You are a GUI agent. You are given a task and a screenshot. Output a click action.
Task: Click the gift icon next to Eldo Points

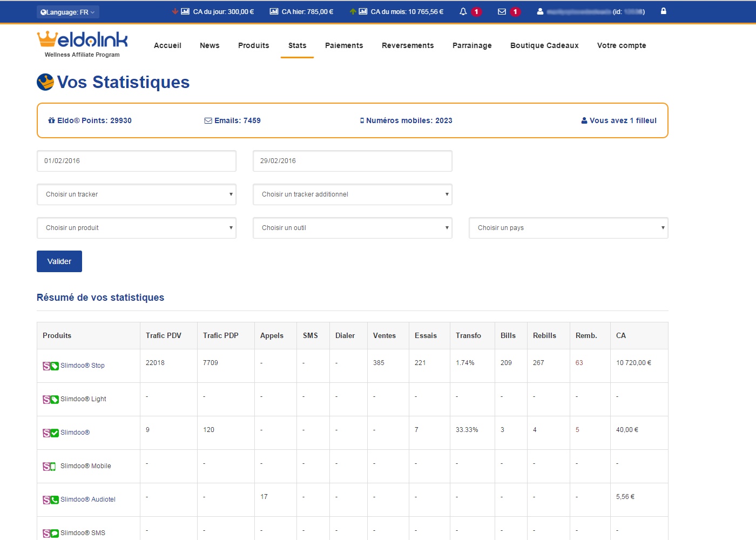pyautogui.click(x=51, y=120)
